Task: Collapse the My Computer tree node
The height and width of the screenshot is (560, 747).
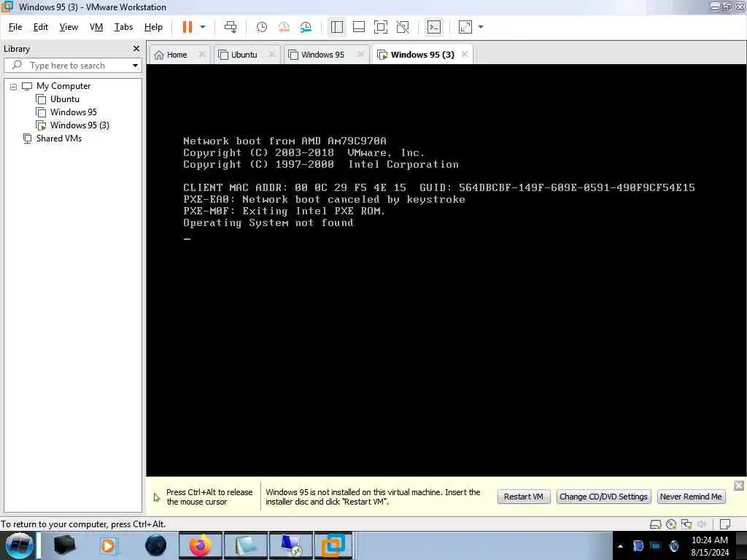Action: pyautogui.click(x=13, y=87)
